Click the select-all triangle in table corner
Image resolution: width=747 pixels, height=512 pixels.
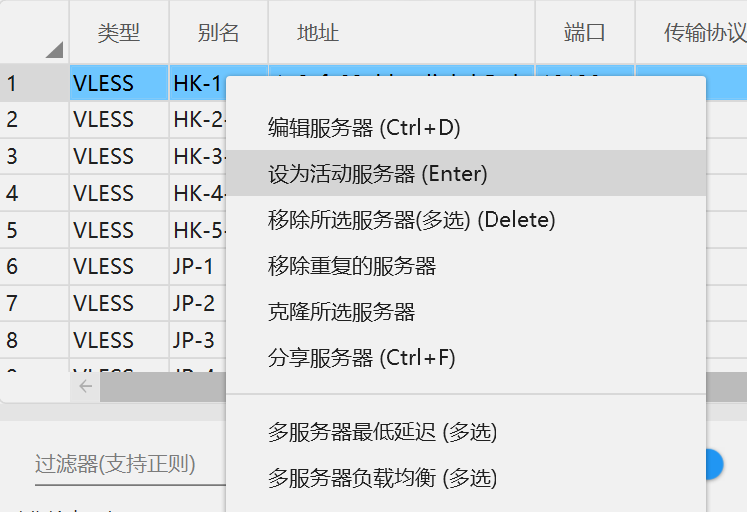(54, 50)
